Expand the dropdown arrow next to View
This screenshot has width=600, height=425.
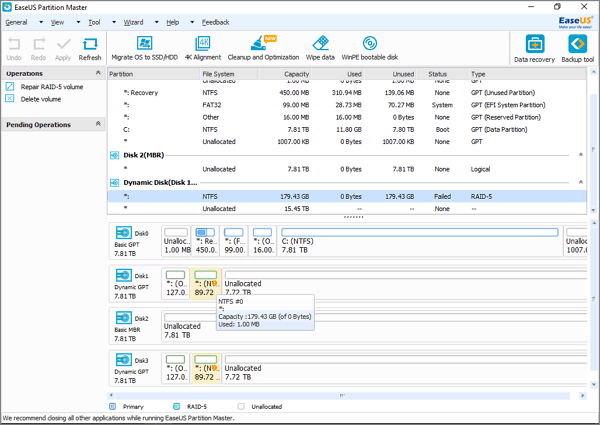pos(78,22)
